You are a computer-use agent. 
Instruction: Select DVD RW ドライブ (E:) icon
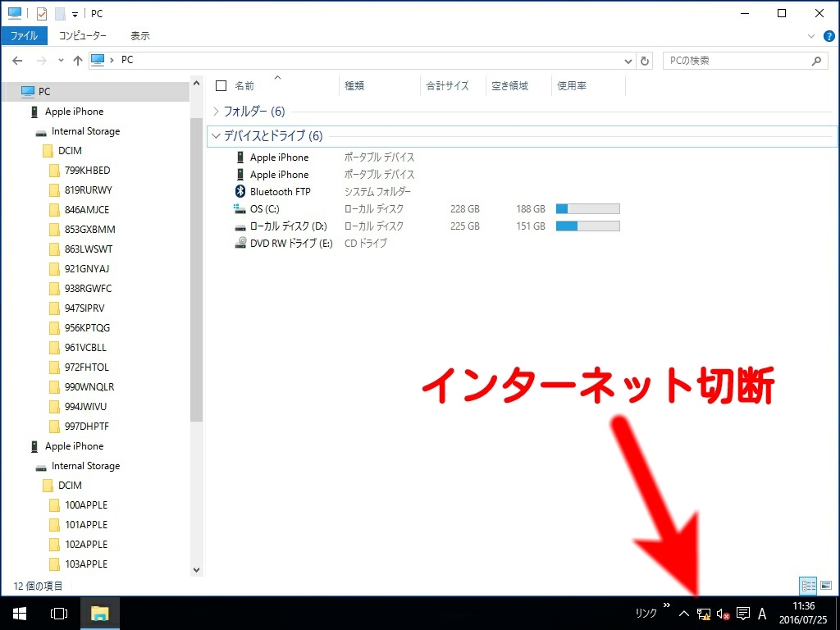click(240, 243)
